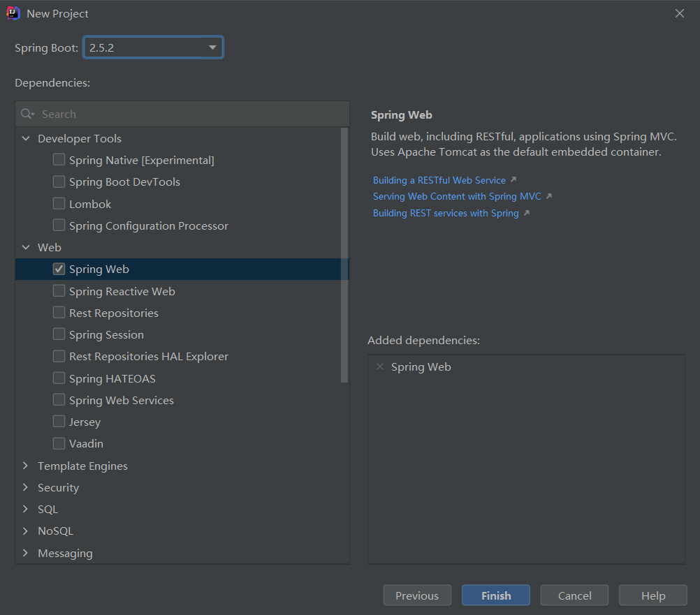700x615 pixels.
Task: Close the New Project dialog
Action: pos(680,13)
